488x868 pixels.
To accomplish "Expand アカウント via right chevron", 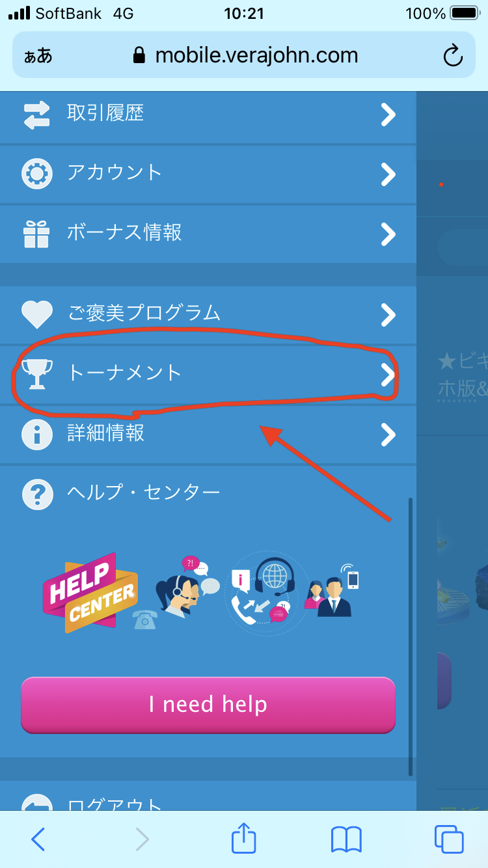I will tap(388, 174).
